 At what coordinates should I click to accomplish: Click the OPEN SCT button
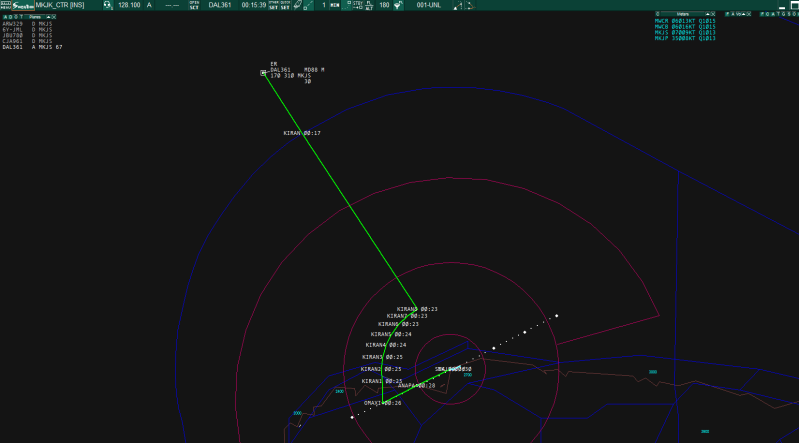point(194,5)
